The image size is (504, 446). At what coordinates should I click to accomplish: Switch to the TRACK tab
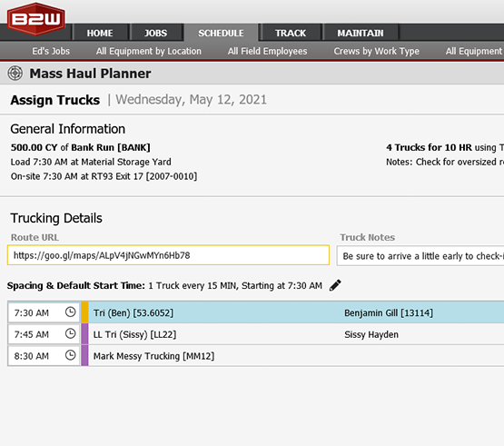pyautogui.click(x=291, y=33)
